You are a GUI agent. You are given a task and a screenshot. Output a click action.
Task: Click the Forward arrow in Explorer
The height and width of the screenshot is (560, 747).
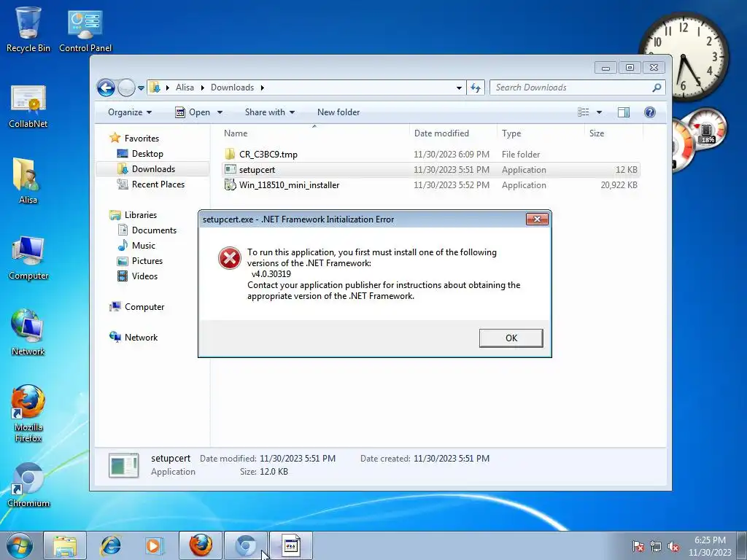click(x=126, y=87)
